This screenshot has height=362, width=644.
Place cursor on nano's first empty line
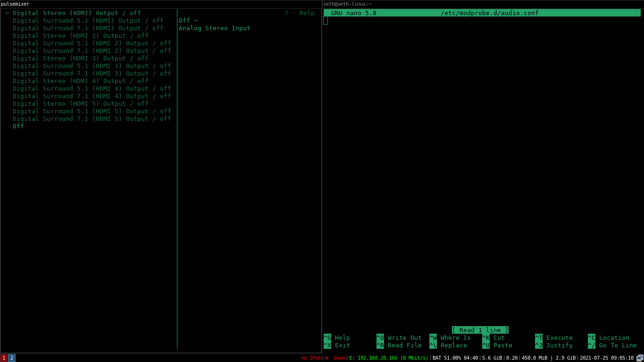coord(482,21)
